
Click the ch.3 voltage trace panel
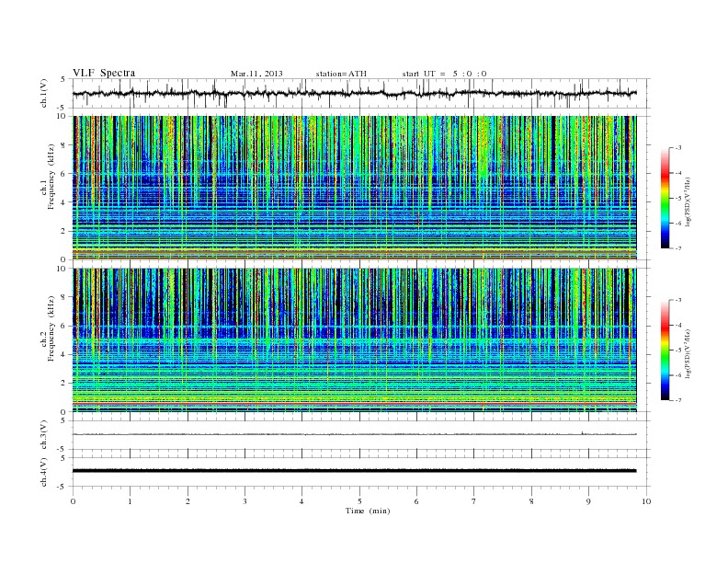tap(361, 435)
